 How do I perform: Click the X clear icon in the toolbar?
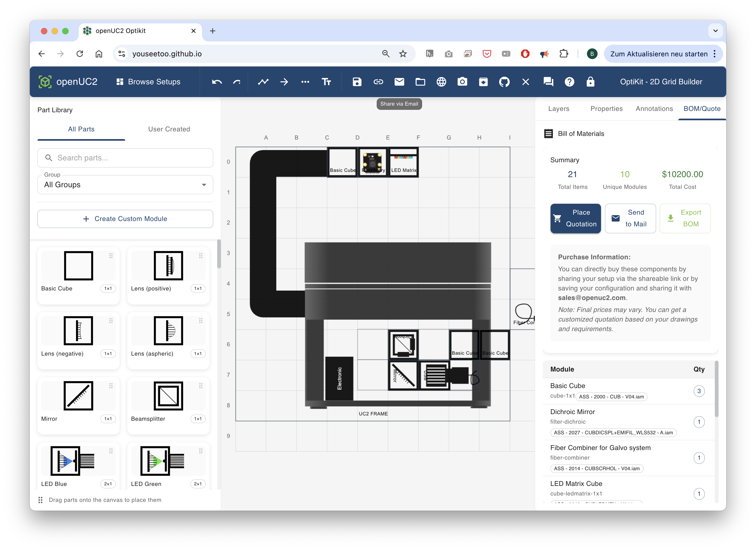[526, 82]
